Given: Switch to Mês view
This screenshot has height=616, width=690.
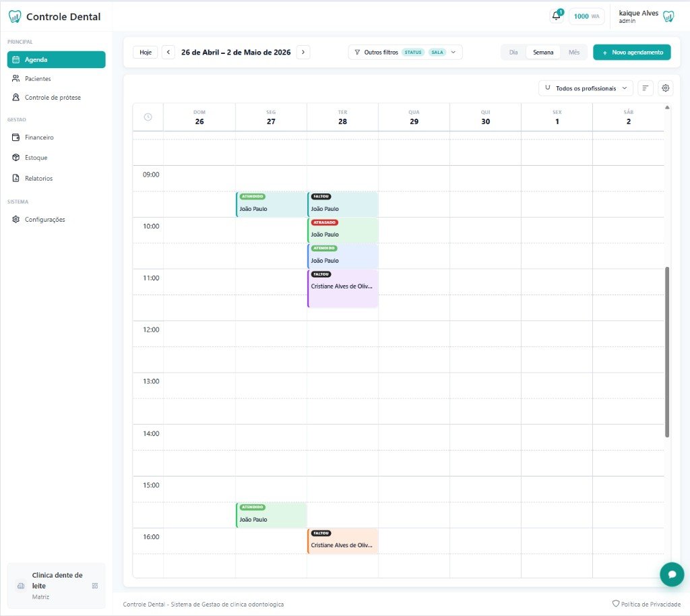Looking at the screenshot, I should pyautogui.click(x=574, y=52).
